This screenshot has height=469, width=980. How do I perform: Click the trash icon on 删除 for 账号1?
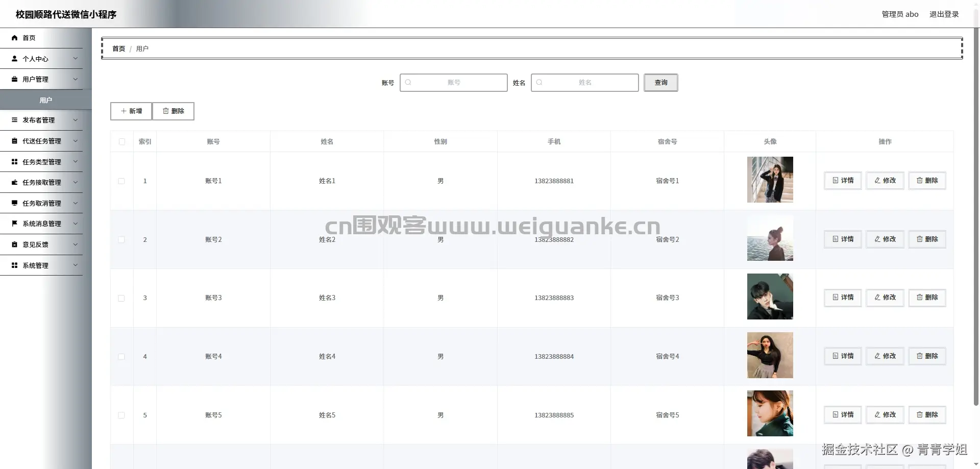coord(920,180)
